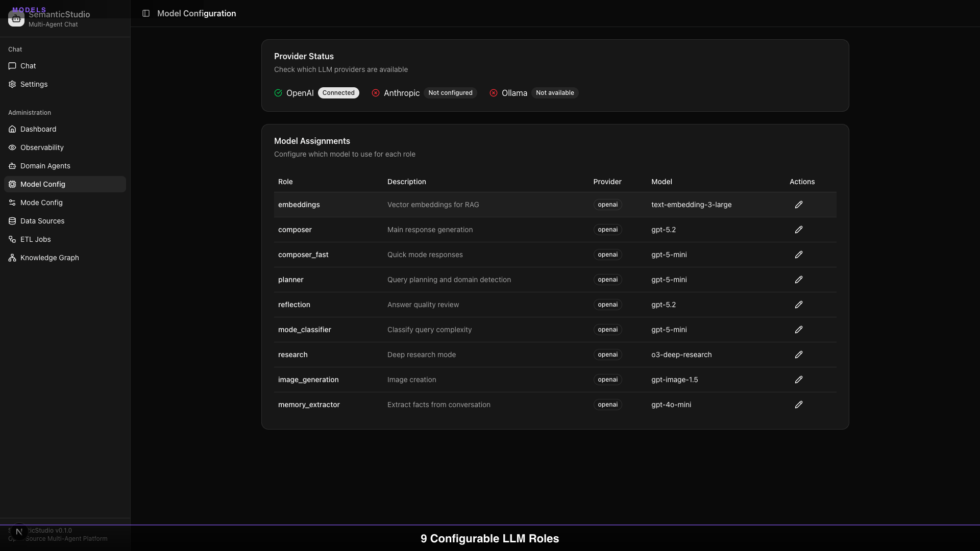Click the Connected badge next to OpenAI
This screenshot has height=551, width=980.
(x=338, y=93)
